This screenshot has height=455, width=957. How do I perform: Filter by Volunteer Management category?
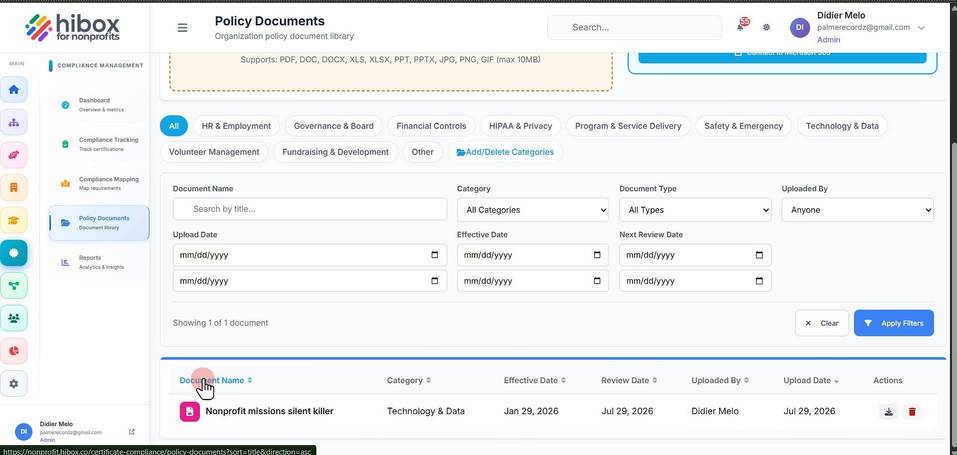214,152
